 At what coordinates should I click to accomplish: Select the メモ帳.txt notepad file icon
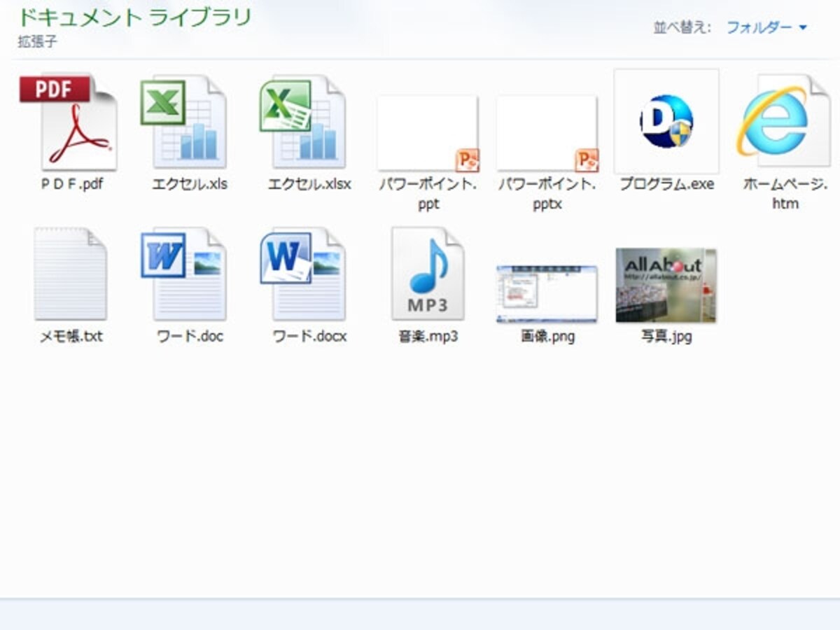[71, 274]
